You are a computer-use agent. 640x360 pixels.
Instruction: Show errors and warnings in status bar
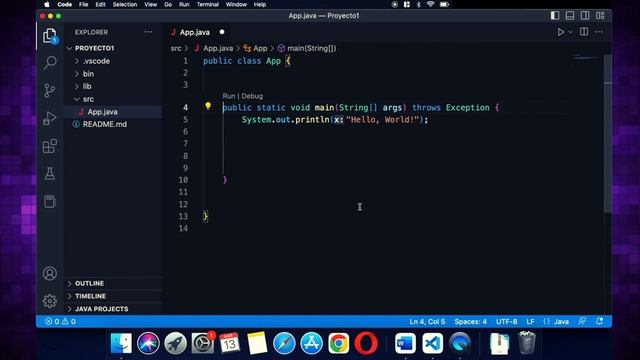[60, 321]
